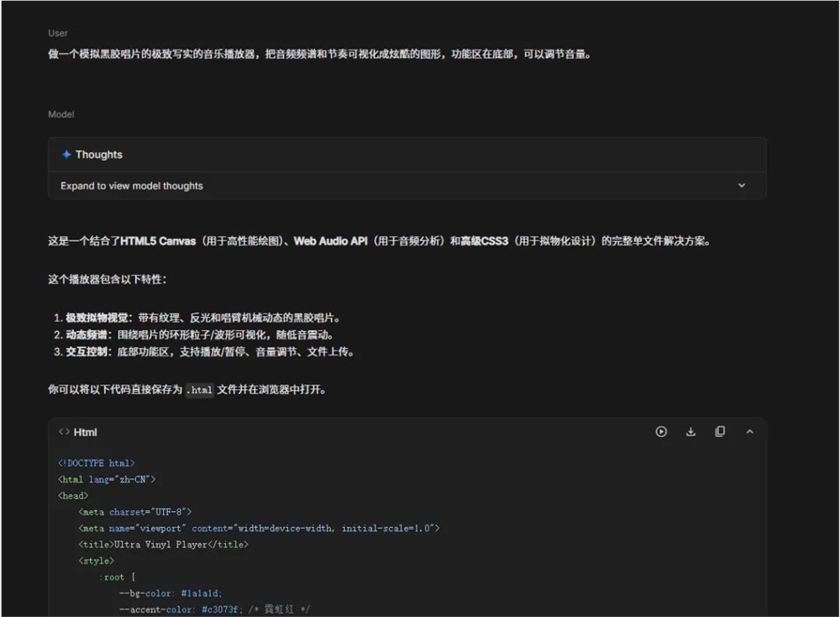This screenshot has width=840, height=617.
Task: Click the '<>' code icon beside Html
Action: coord(65,431)
